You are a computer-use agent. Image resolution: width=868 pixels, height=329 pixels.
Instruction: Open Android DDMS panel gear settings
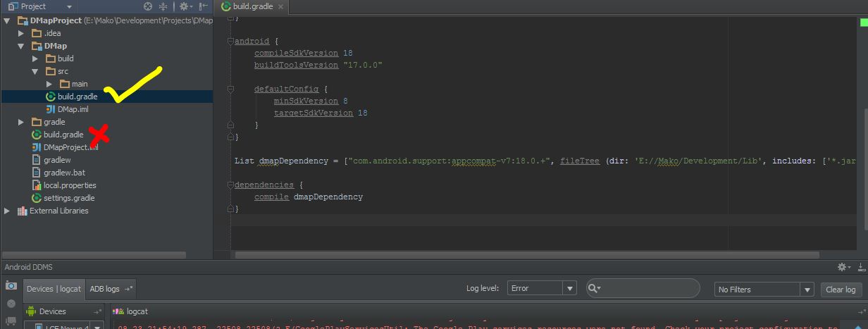[x=843, y=267]
